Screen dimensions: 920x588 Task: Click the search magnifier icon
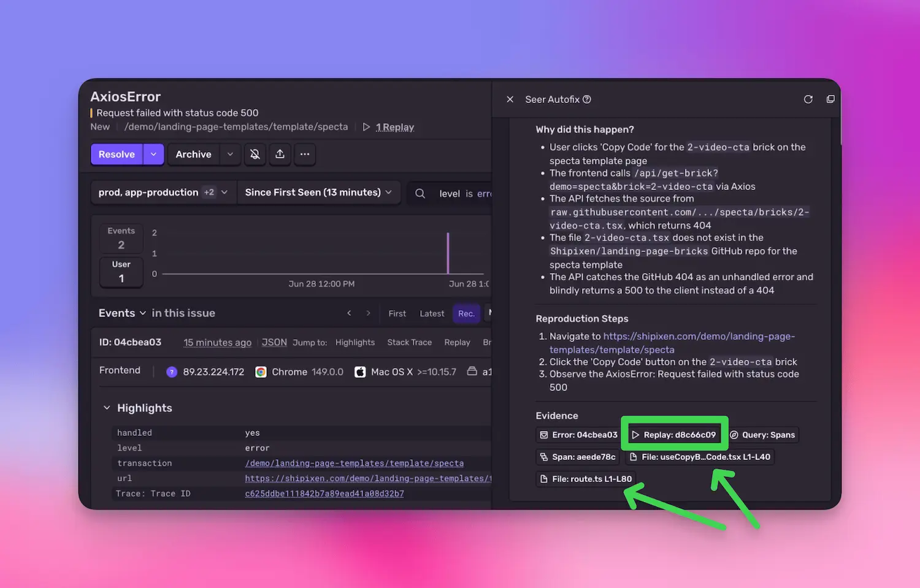pos(420,194)
